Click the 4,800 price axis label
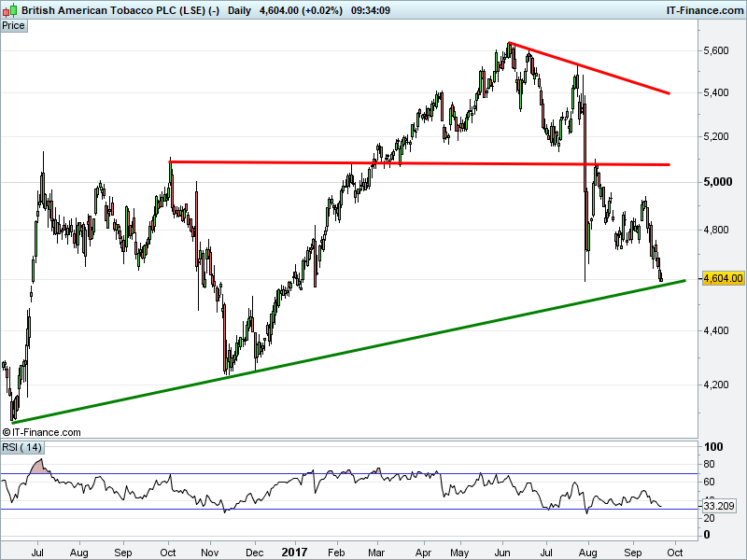747x560 pixels. pos(716,230)
